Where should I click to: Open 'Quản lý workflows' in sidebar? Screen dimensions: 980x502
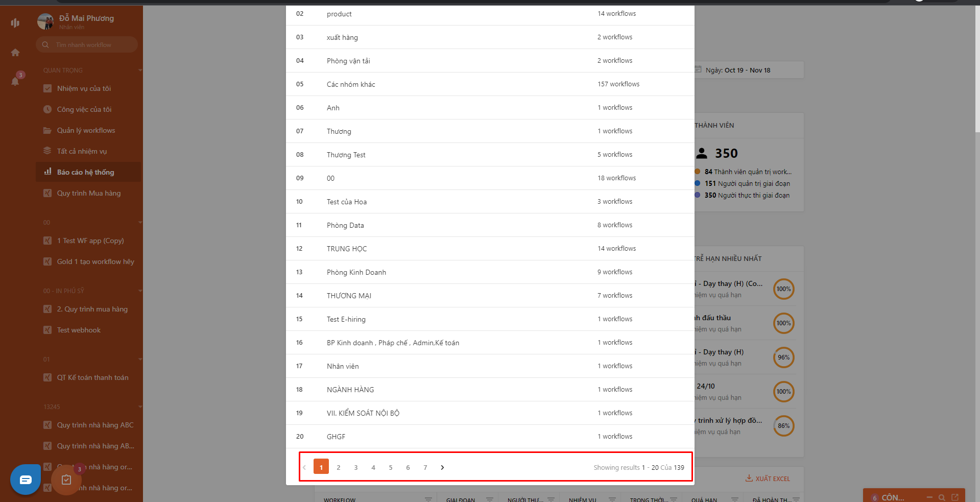[88, 130]
